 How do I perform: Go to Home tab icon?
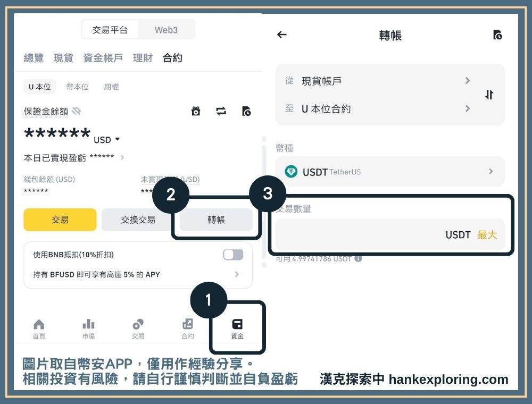(39, 324)
